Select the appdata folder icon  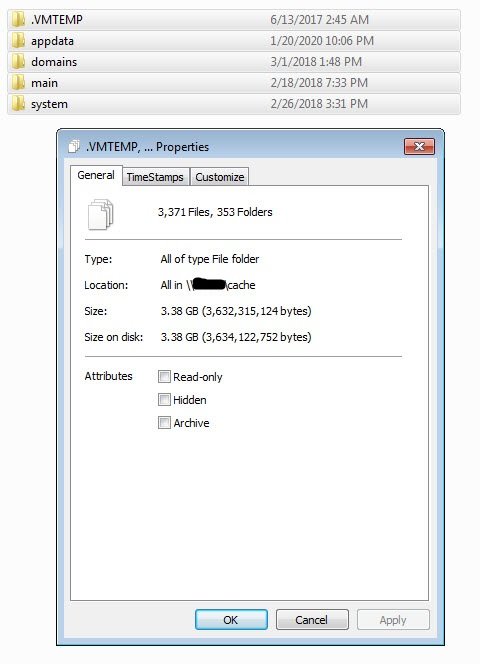[18, 41]
